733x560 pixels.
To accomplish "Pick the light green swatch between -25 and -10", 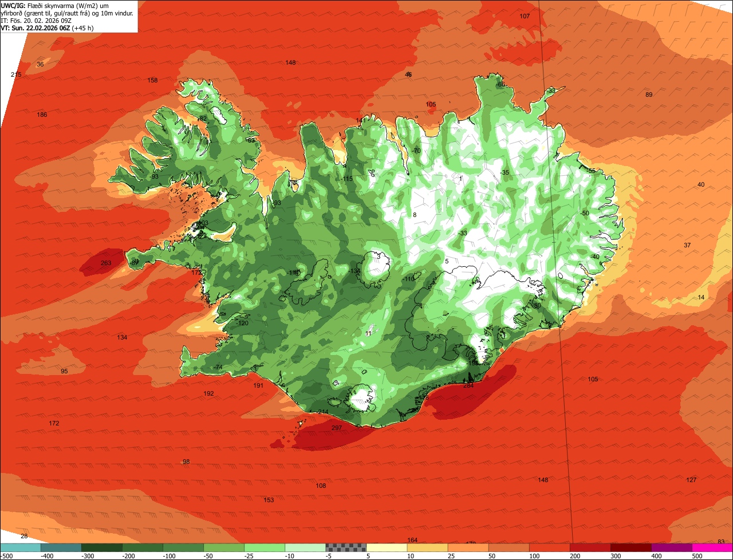I will point(265,547).
